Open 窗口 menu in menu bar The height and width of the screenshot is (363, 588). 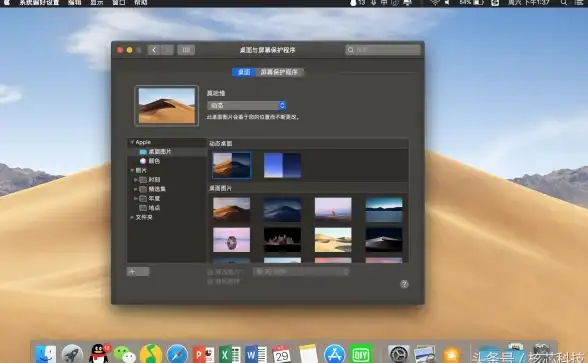(119, 3)
